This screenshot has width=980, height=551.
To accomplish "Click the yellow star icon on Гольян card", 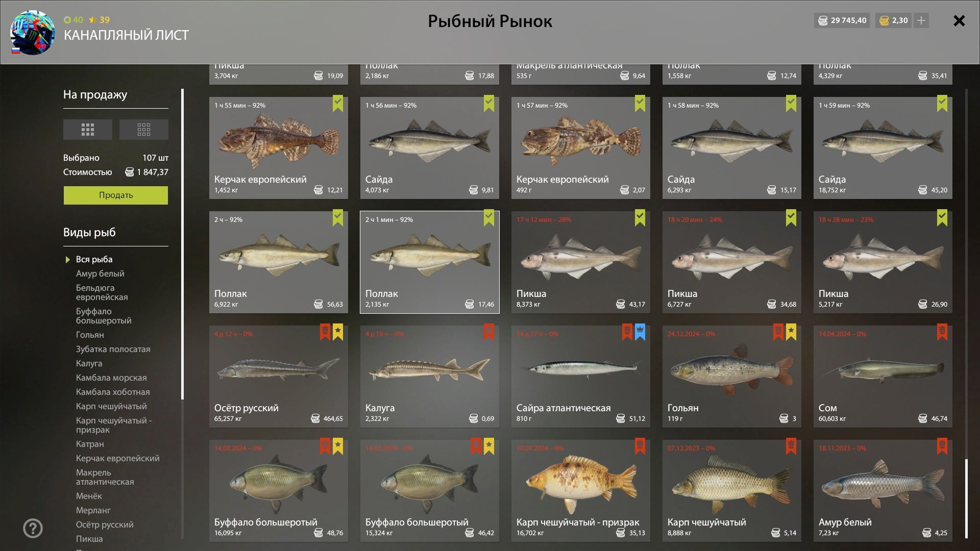I will click(x=791, y=332).
